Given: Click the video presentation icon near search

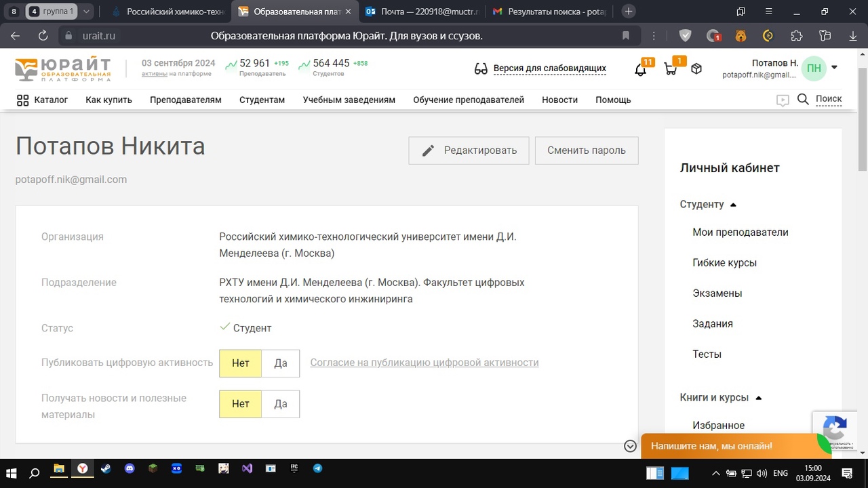Looking at the screenshot, I should coord(783,100).
